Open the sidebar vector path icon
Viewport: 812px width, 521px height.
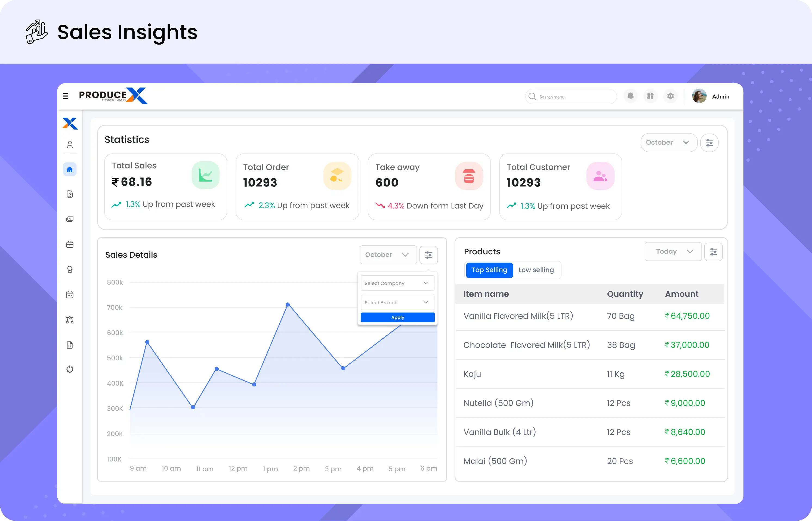[70, 320]
